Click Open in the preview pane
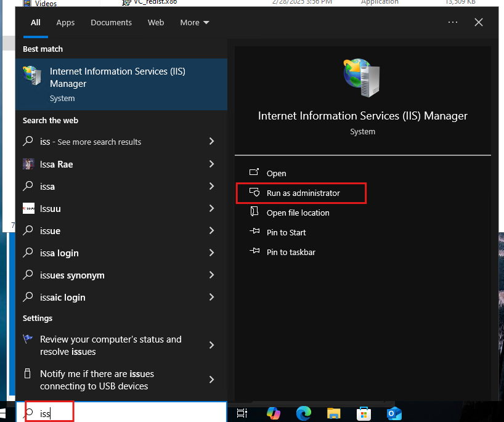This screenshot has height=422, width=504. coord(276,173)
